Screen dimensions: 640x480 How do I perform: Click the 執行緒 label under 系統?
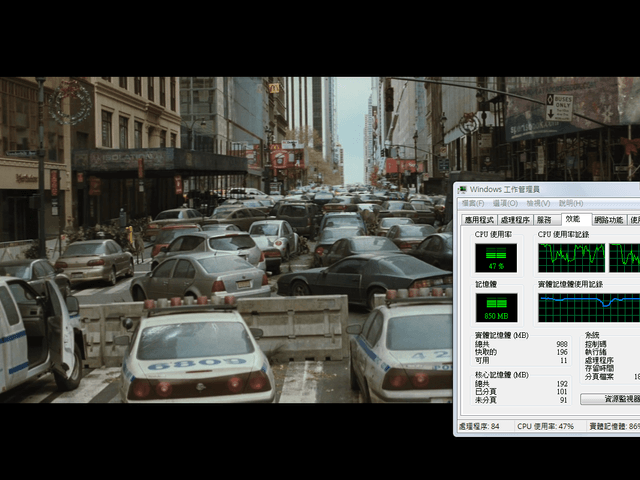(x=596, y=352)
